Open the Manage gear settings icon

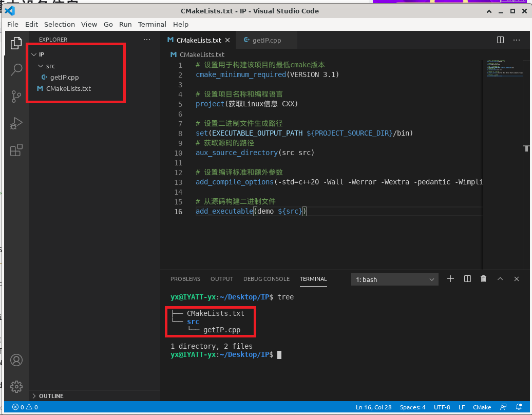coord(16,387)
